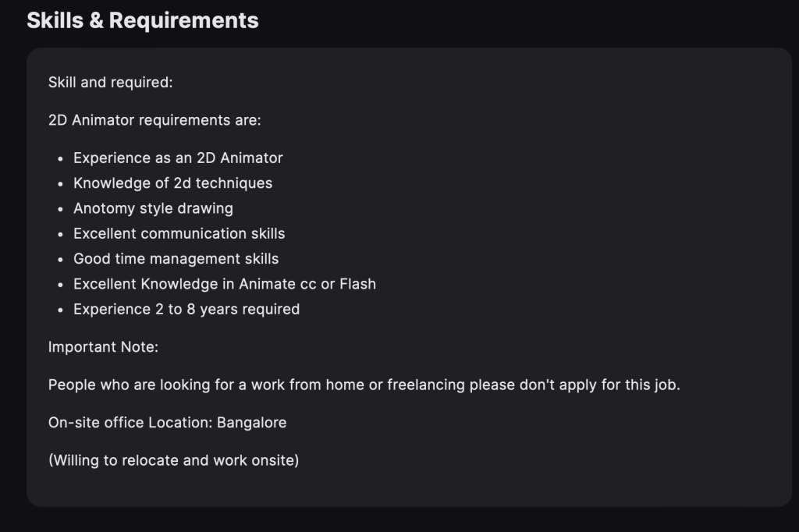Click the bullet before 'Good time management skills'

[61, 260]
